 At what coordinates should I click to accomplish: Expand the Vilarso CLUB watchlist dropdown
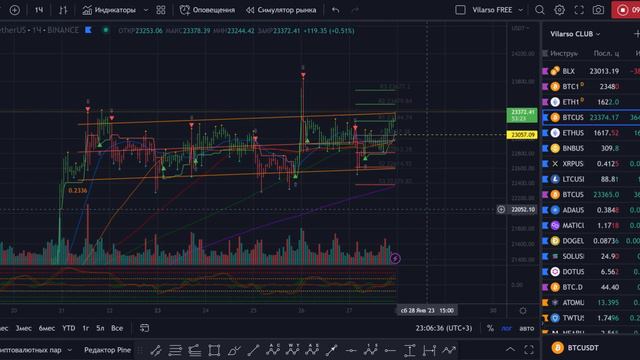tap(575, 34)
